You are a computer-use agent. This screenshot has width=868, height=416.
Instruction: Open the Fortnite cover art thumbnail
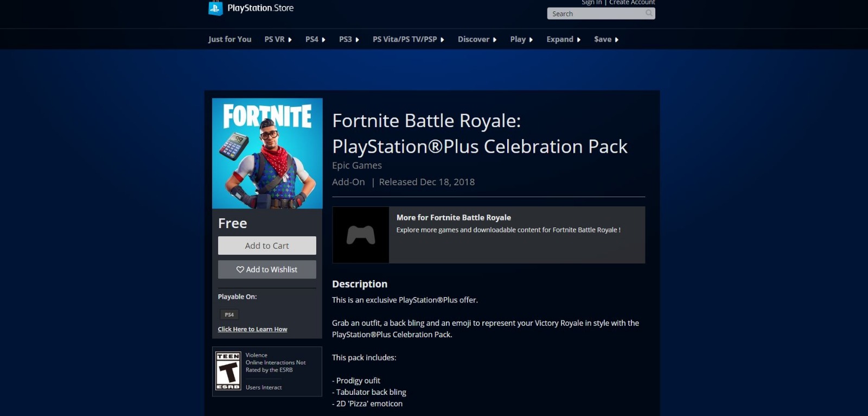[267, 153]
